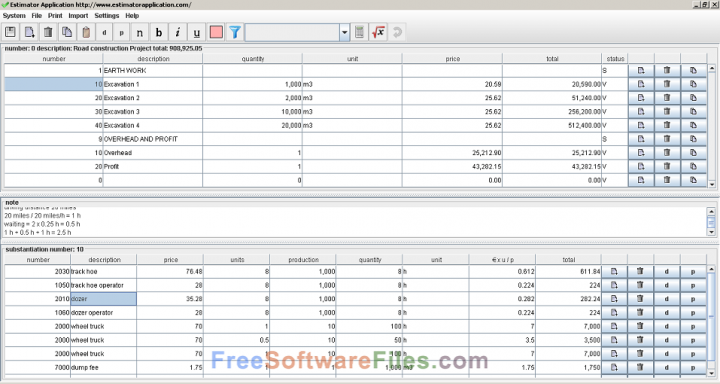The image size is (720, 384).
Task: Click the blue filter funnel icon
Action: coord(235,32)
